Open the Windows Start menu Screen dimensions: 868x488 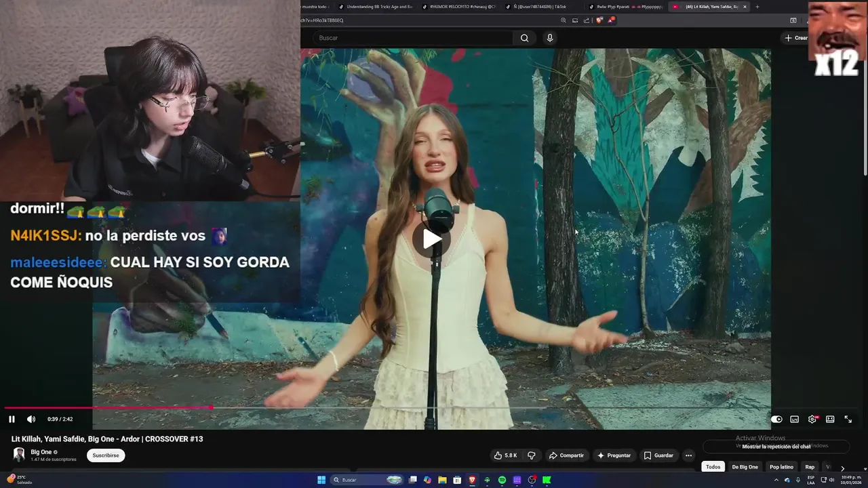321,480
